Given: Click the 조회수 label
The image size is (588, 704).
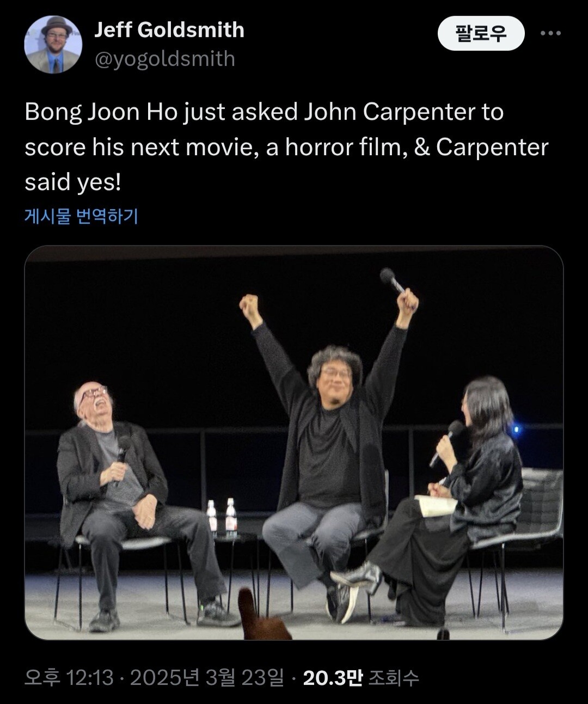Looking at the screenshot, I should 393,678.
